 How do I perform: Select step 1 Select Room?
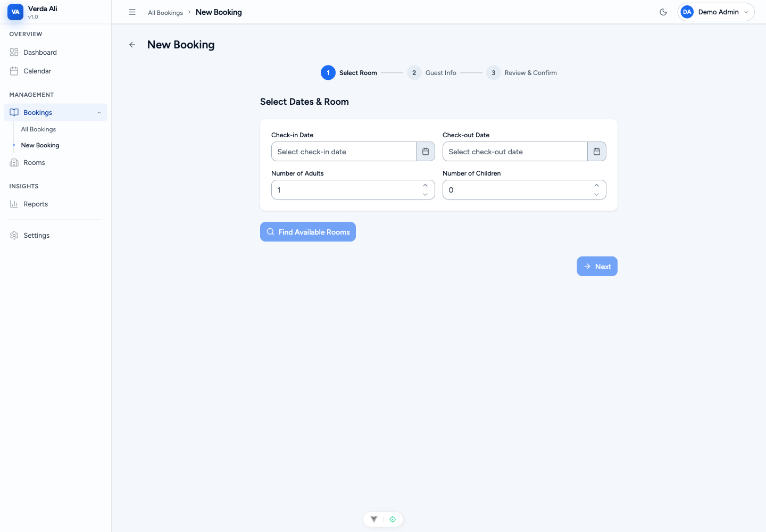click(x=349, y=73)
